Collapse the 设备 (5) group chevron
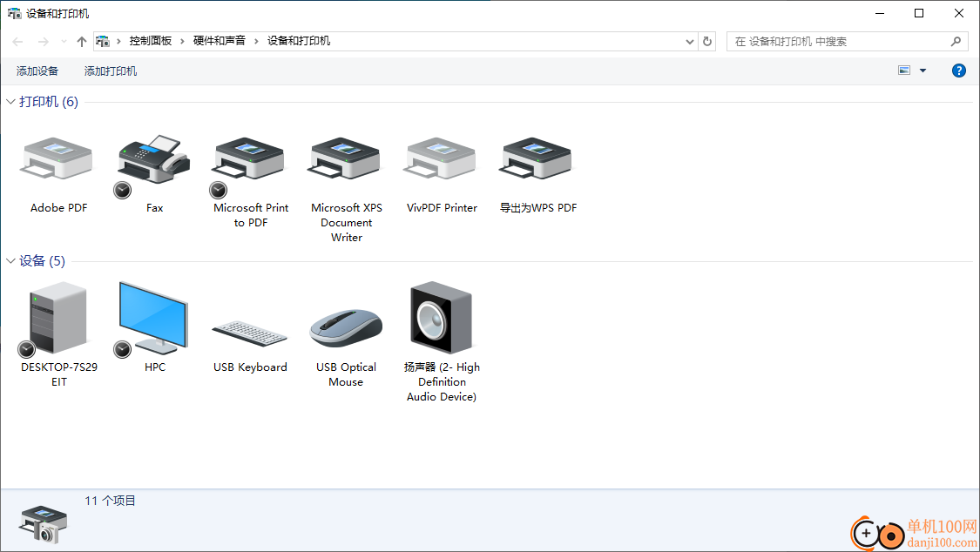 (x=10, y=260)
